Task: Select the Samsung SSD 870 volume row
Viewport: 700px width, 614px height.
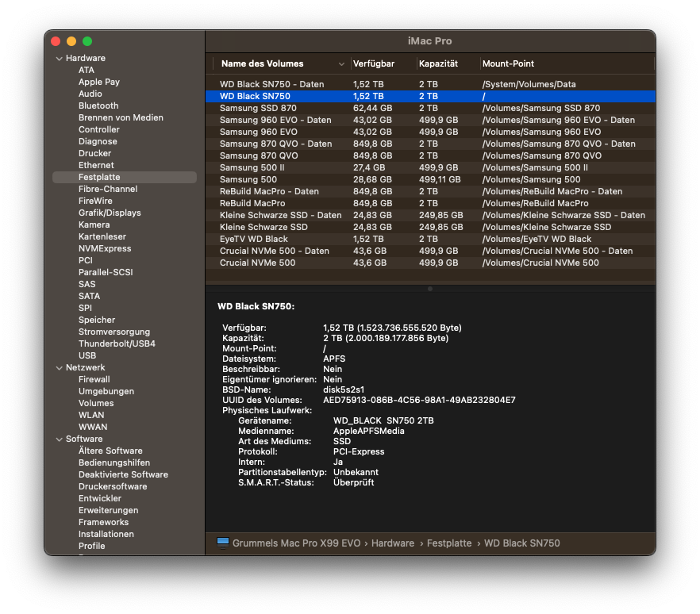Action: coord(258,108)
